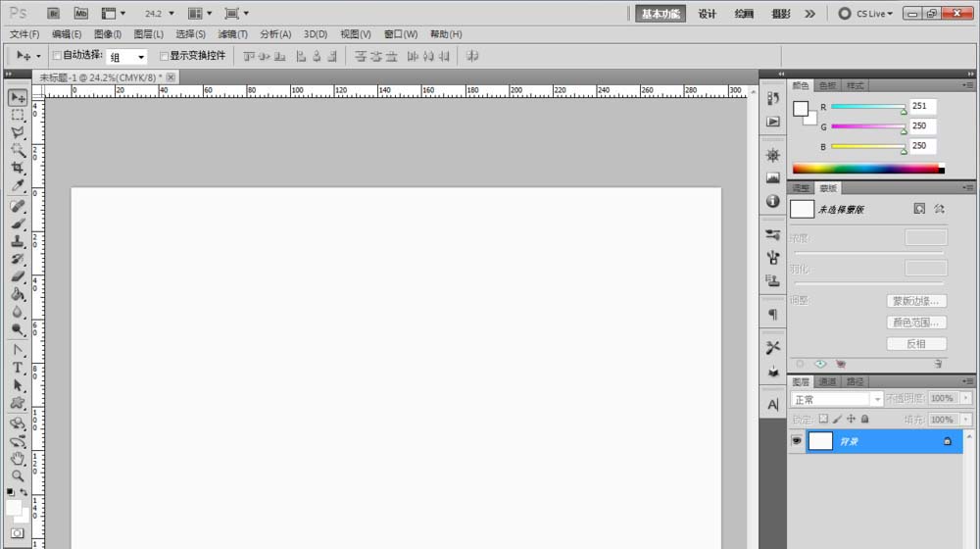Select the Crop tool

[x=18, y=169]
